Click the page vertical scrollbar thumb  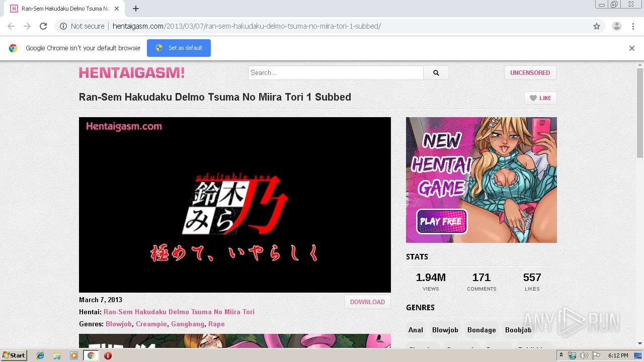tap(640, 113)
